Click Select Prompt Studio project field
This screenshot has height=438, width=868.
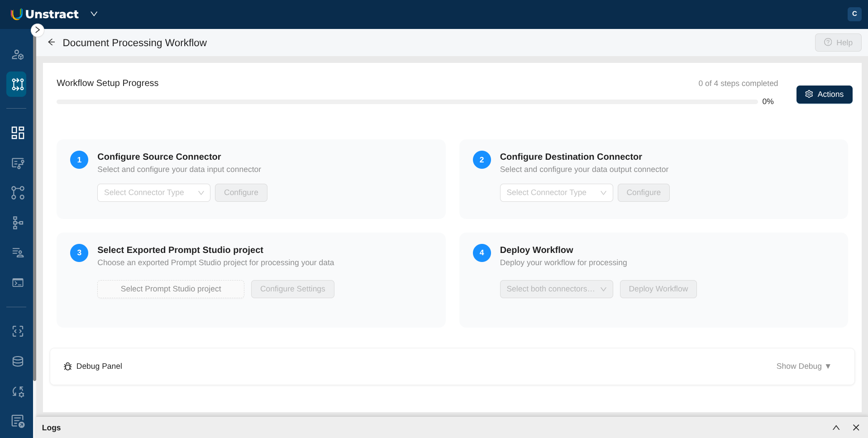(171, 289)
